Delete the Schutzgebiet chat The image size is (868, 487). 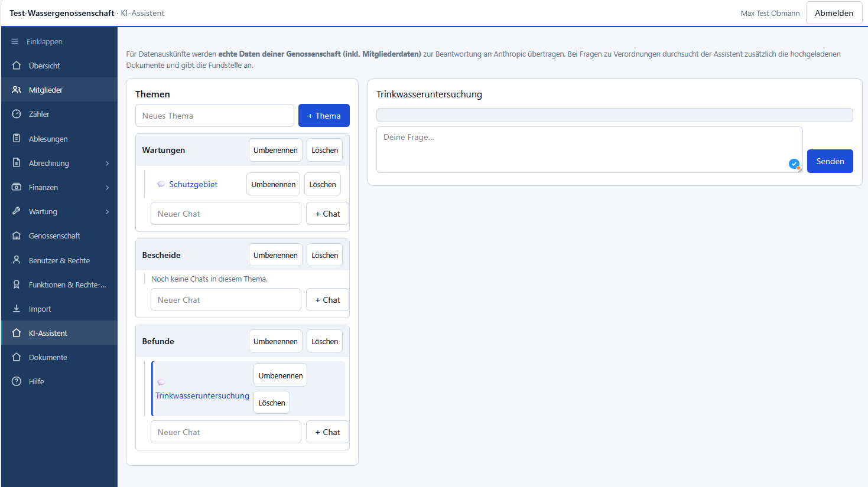pyautogui.click(x=323, y=184)
